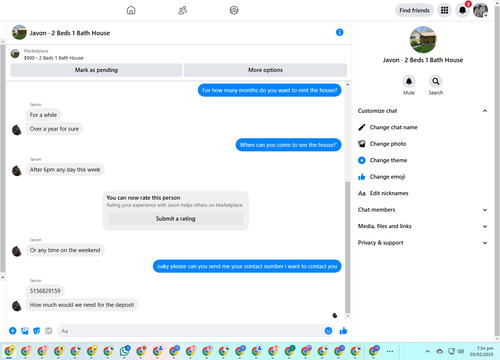
Task: Open the notifications bell
Action: pyautogui.click(x=462, y=10)
